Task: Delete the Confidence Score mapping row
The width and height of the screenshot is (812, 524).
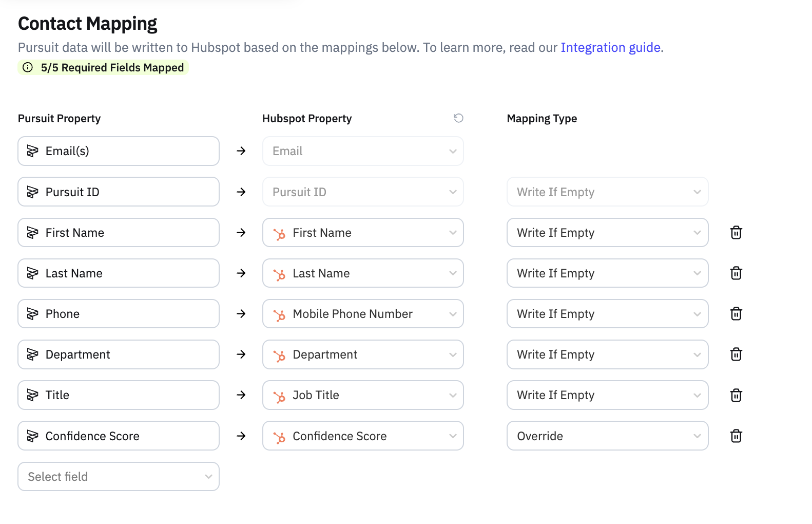Action: (736, 436)
